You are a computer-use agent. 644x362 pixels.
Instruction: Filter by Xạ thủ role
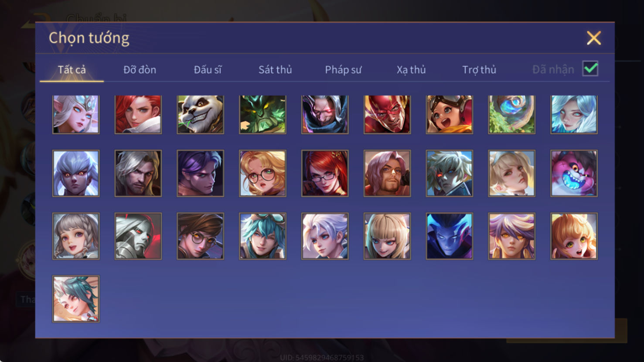pyautogui.click(x=411, y=69)
